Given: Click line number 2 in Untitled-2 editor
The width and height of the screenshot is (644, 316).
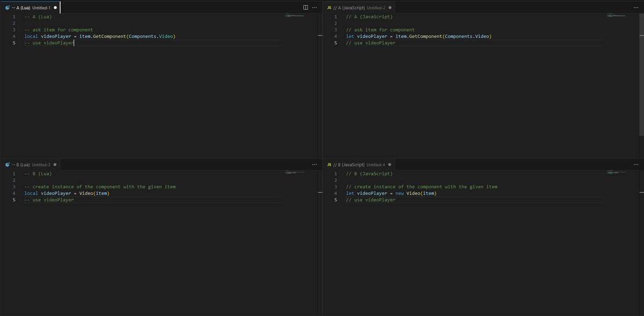Looking at the screenshot, I should tap(335, 23).
